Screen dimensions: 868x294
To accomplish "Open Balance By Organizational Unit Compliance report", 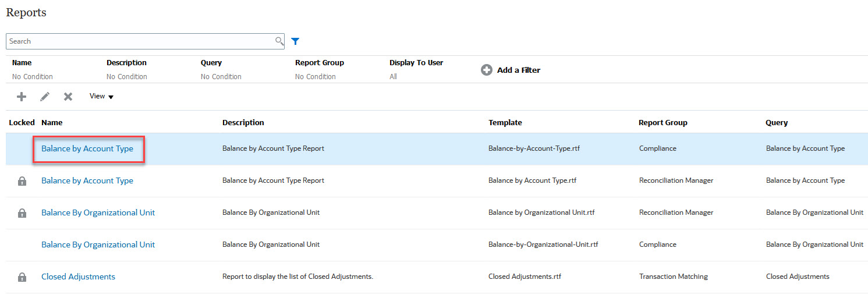I will pos(98,245).
